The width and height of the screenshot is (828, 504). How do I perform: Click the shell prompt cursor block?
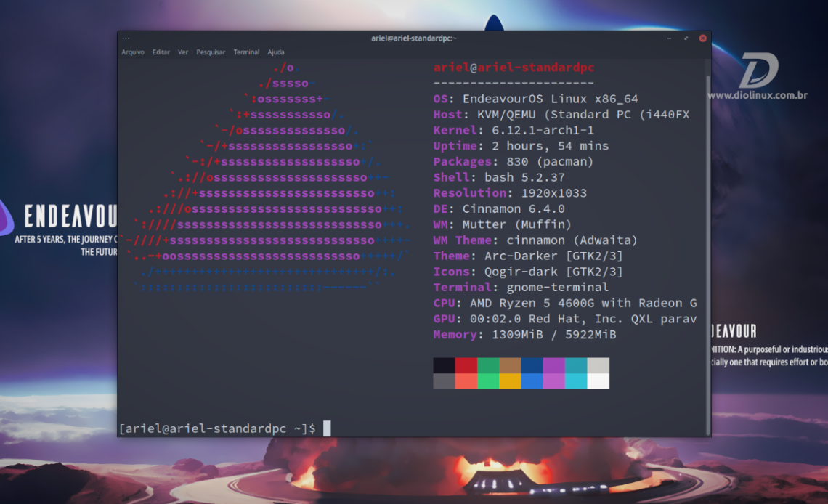[x=327, y=428]
